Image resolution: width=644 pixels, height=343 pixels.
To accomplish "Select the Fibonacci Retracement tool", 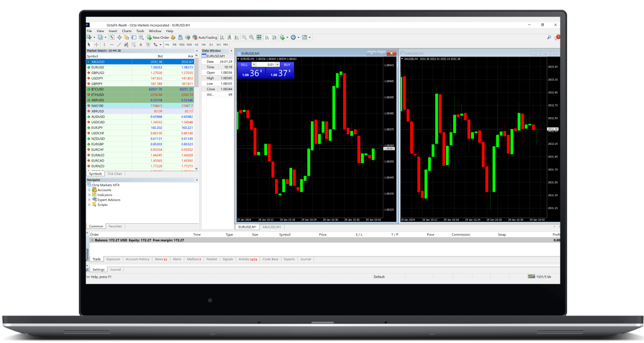I will click(x=133, y=44).
